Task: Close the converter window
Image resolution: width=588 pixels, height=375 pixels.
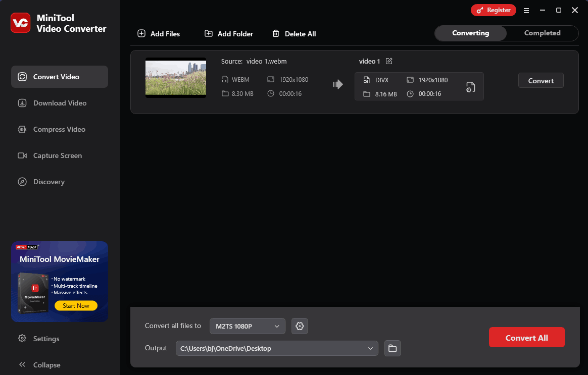Action: [x=574, y=10]
